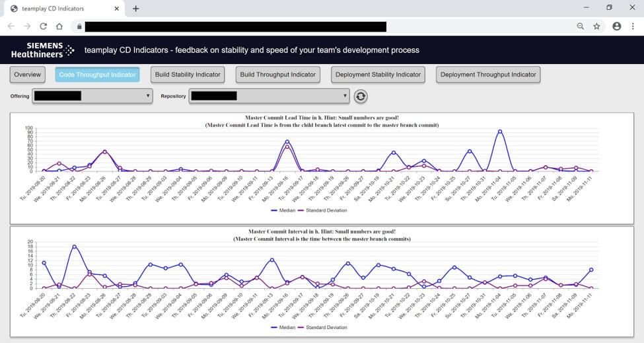Viewport: 644px width, 343px height.
Task: Open Deployment Stability Indicator tab
Action: tap(378, 75)
